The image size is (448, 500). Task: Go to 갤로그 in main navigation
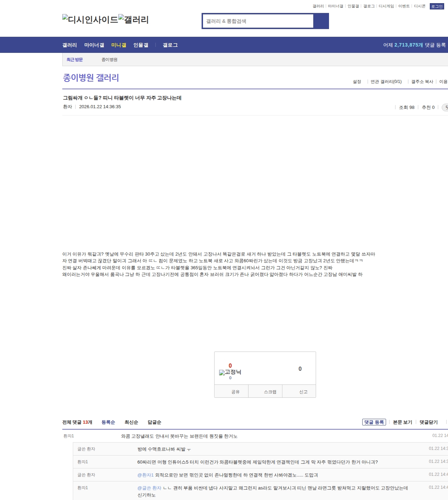pos(170,45)
